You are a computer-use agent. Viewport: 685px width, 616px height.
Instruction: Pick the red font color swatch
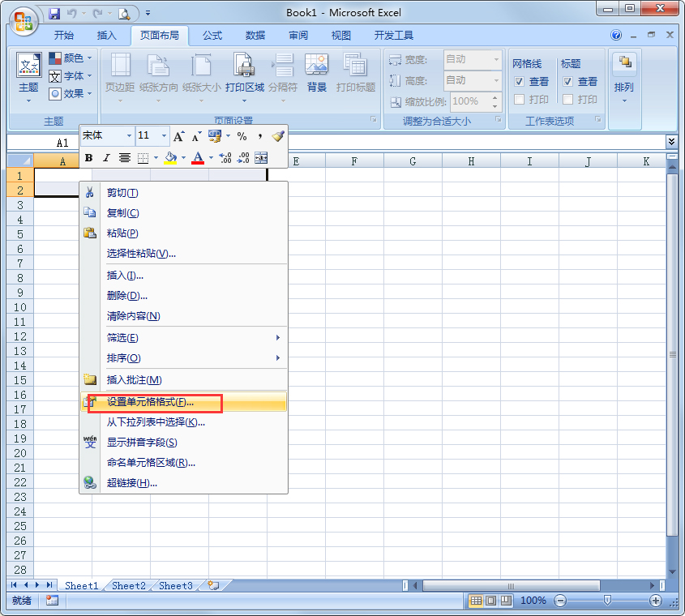(198, 160)
